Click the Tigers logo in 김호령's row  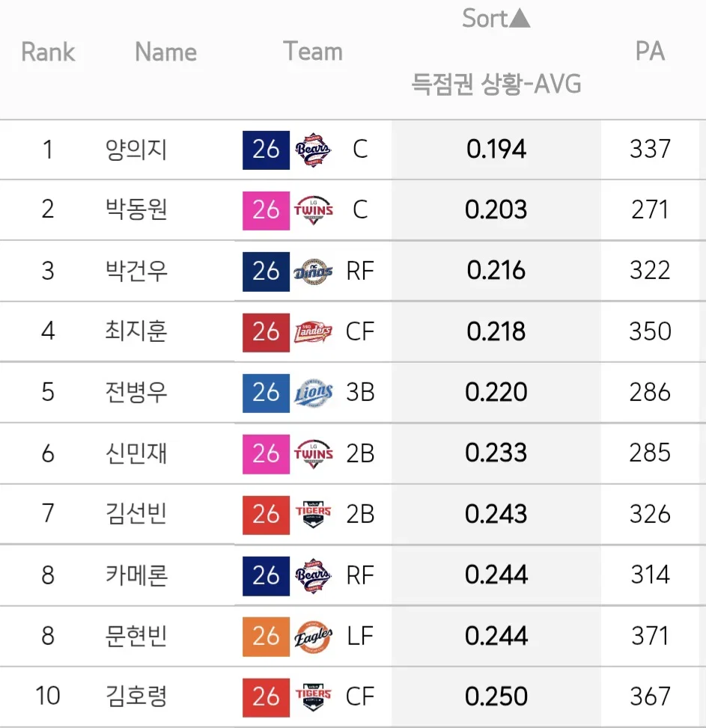tap(313, 697)
